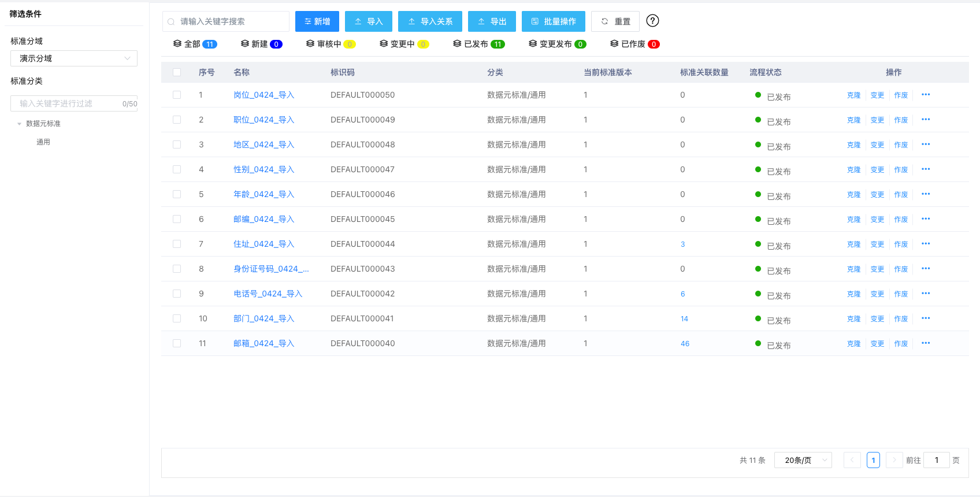Viewport: 980px width, 497px height.
Task: Check the box for row 3 地区_0424_导入
Action: click(177, 144)
